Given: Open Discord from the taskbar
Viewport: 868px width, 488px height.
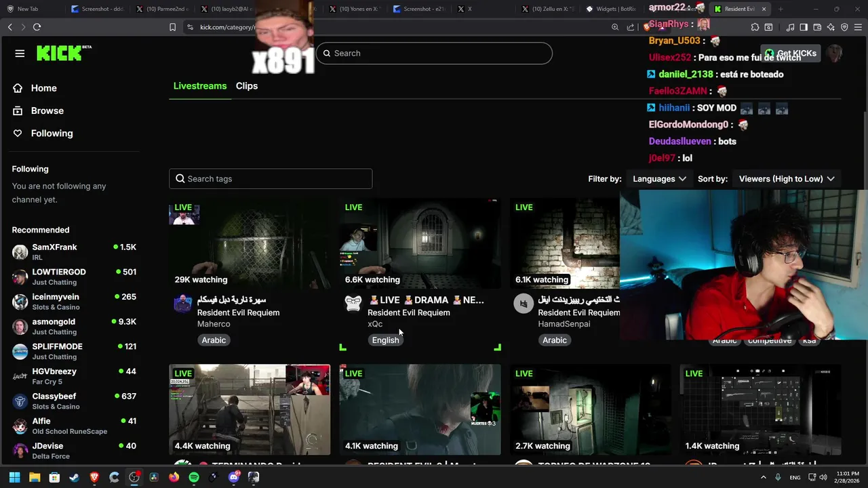Looking at the screenshot, I should point(234,477).
